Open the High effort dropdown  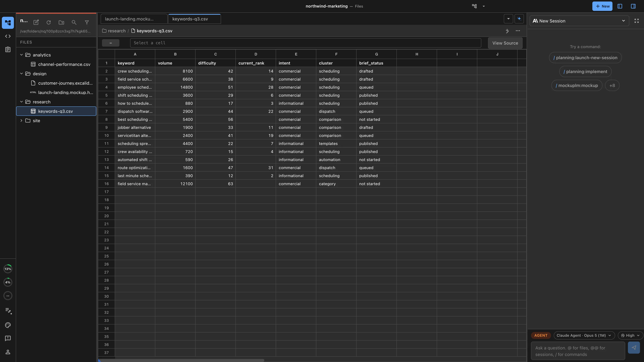click(630, 335)
